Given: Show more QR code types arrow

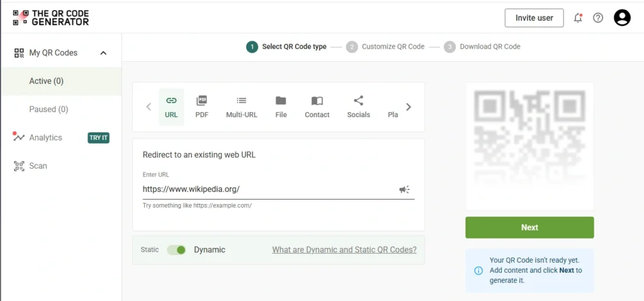Looking at the screenshot, I should coord(408,107).
